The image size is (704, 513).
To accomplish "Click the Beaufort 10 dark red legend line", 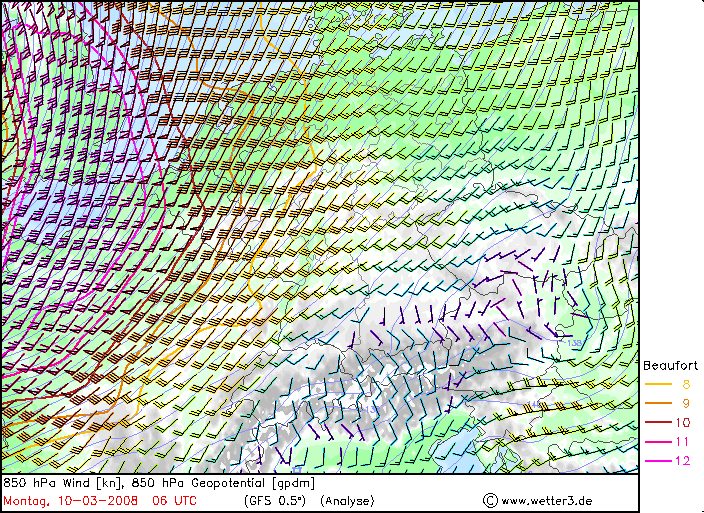I will (657, 422).
